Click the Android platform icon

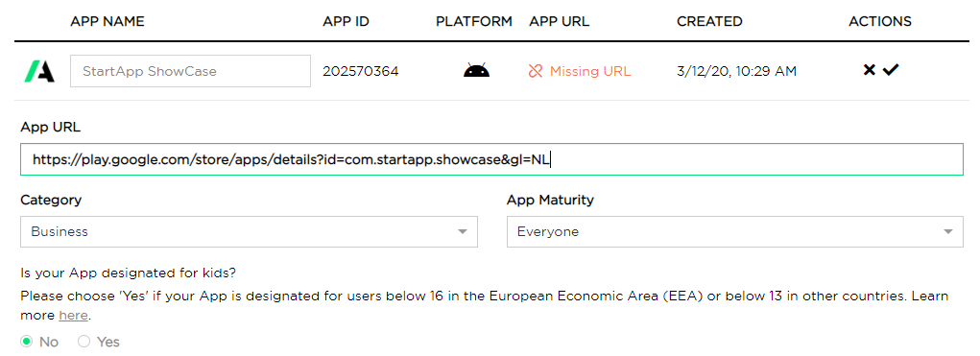[x=476, y=71]
